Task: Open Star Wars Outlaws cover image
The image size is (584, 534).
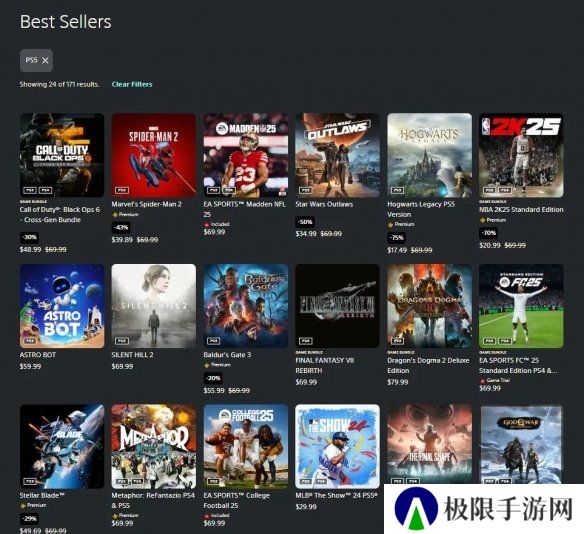Action: [337, 155]
